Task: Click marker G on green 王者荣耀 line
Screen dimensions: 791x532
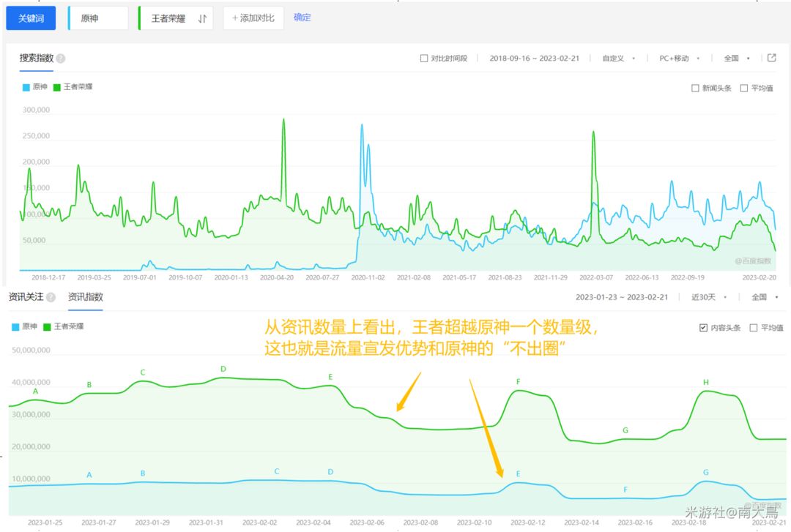Action: [625, 430]
